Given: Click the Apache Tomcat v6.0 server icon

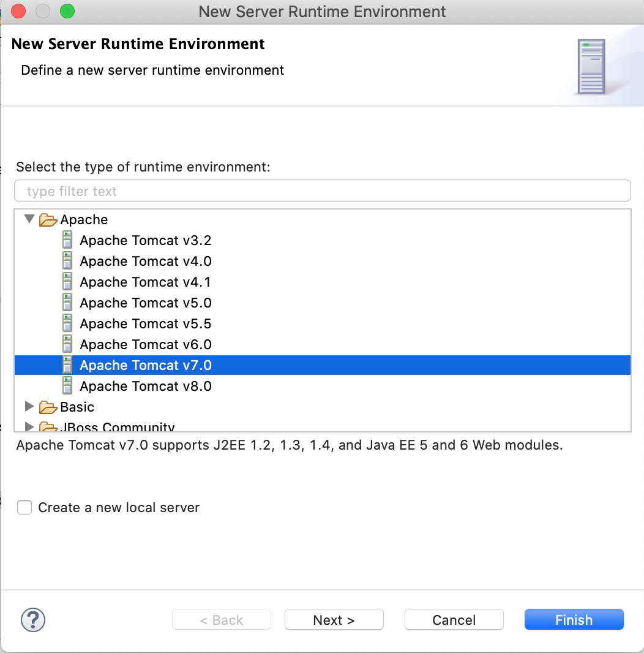Looking at the screenshot, I should tap(67, 344).
